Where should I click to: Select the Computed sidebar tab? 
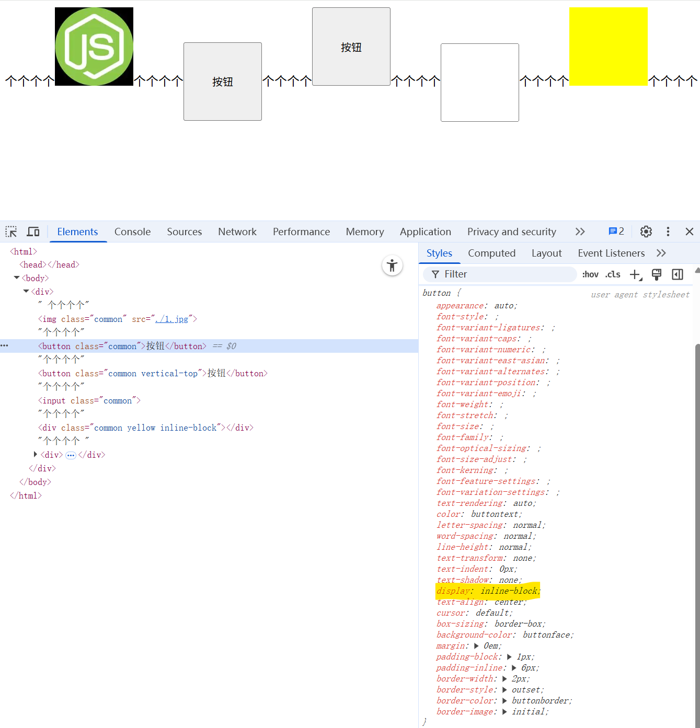coord(491,253)
